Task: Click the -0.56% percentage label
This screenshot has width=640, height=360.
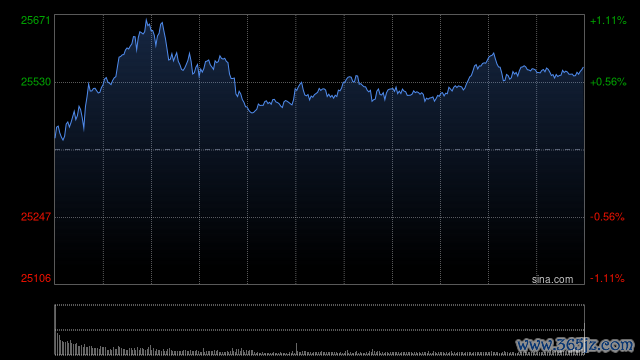Action: pyautogui.click(x=607, y=217)
